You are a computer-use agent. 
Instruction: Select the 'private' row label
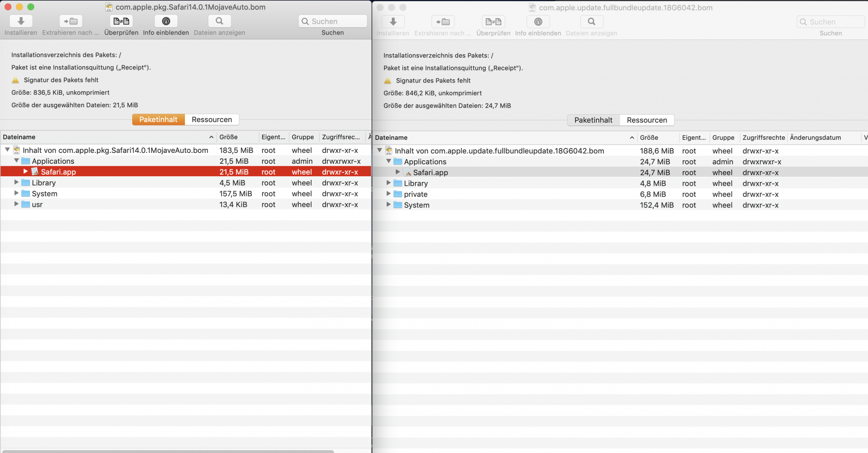coord(416,194)
